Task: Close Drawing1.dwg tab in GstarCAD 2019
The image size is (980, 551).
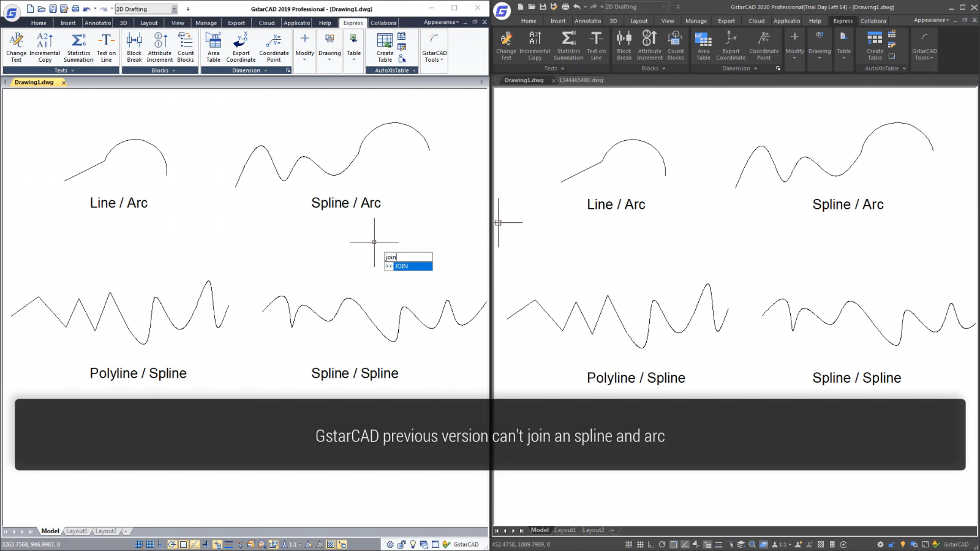Action: pos(64,83)
